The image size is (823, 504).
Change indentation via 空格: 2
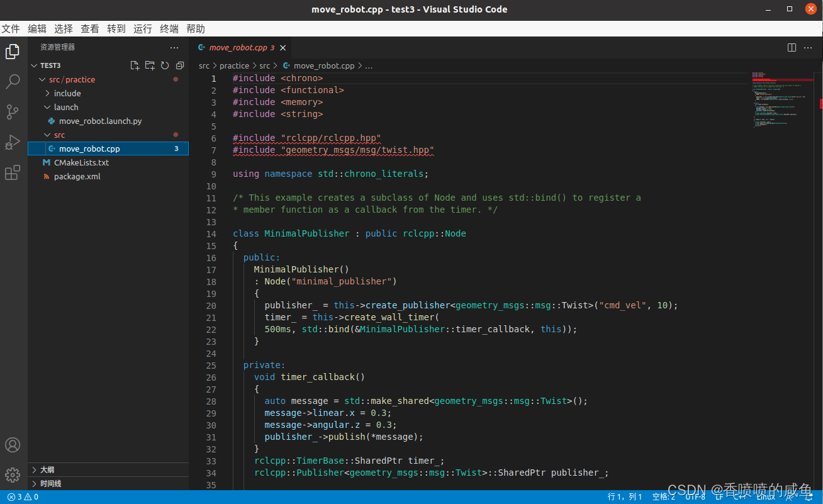tap(664, 497)
